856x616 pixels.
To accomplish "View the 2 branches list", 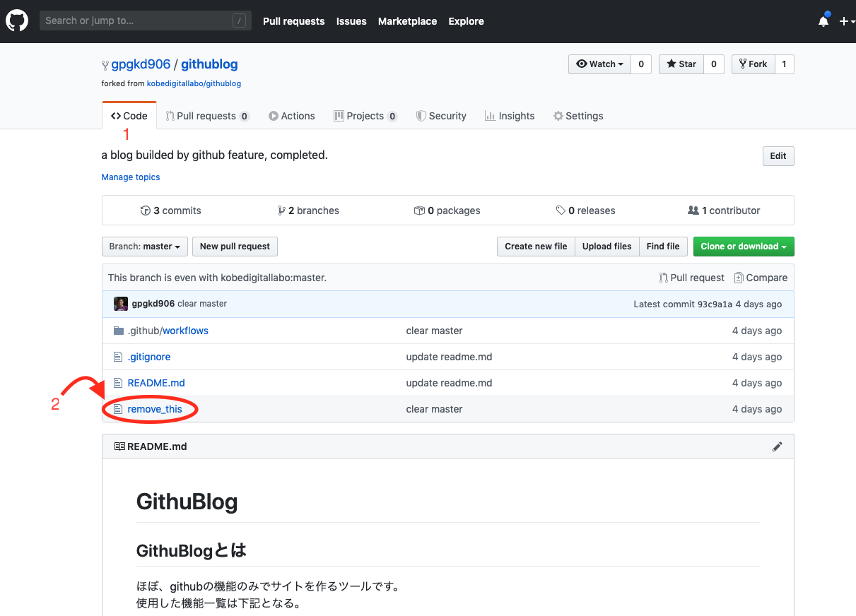I will point(308,211).
